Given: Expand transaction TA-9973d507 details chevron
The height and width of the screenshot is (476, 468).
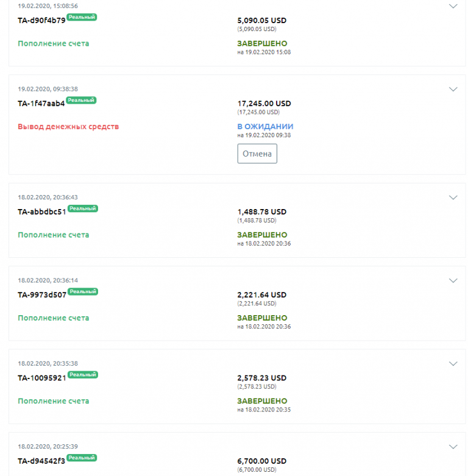Looking at the screenshot, I should (453, 280).
